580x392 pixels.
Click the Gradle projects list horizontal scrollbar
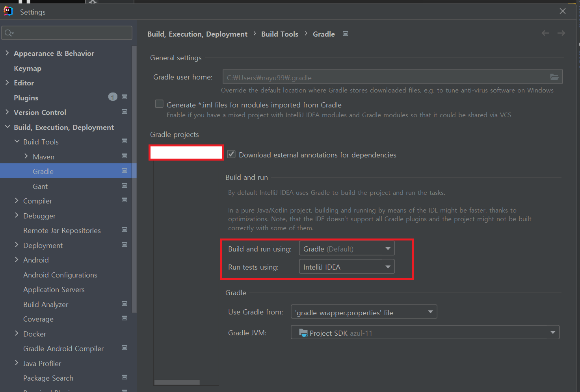pos(177,383)
